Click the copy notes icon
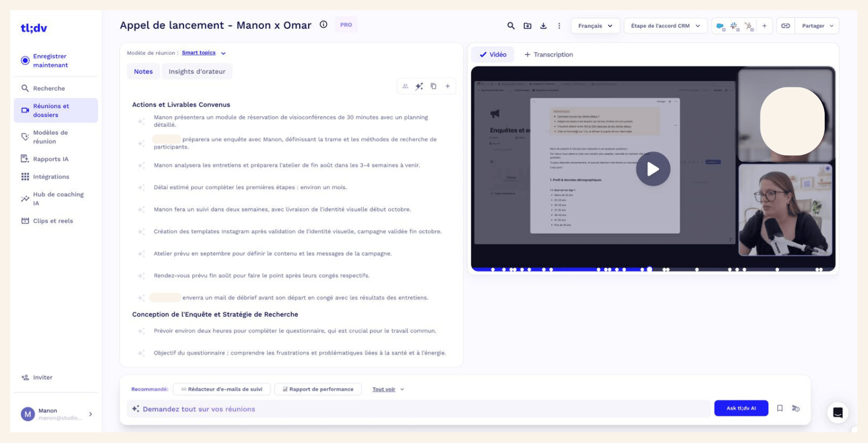Viewport: 868px width, 443px height. [434, 86]
